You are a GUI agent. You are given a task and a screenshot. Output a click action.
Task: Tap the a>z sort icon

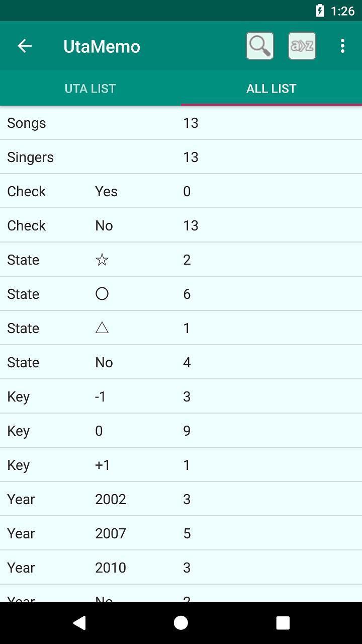pyautogui.click(x=302, y=46)
